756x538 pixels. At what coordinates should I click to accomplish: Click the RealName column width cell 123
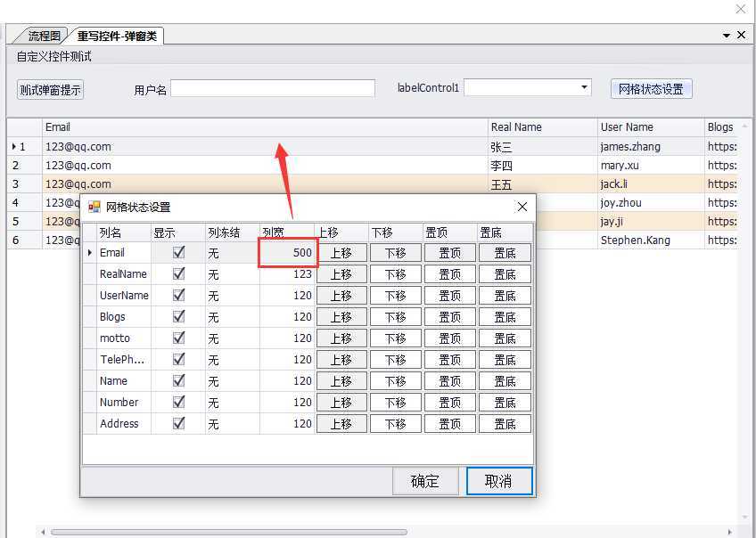[x=288, y=274]
